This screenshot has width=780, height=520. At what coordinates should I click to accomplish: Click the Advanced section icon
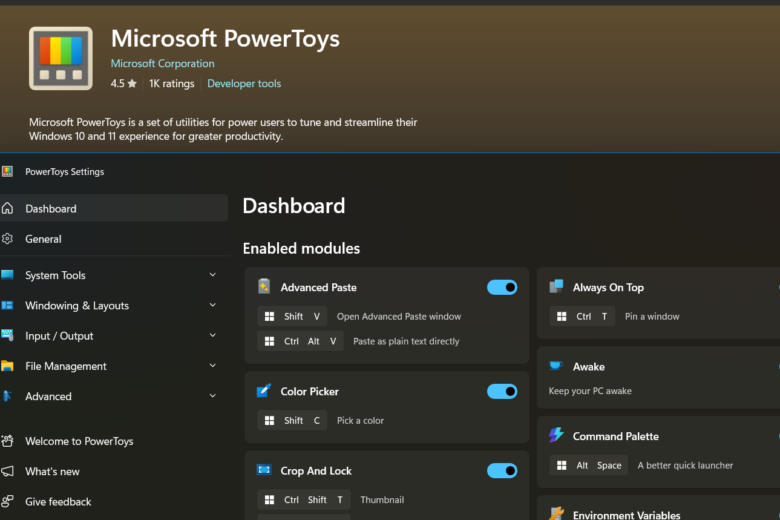coord(7,396)
